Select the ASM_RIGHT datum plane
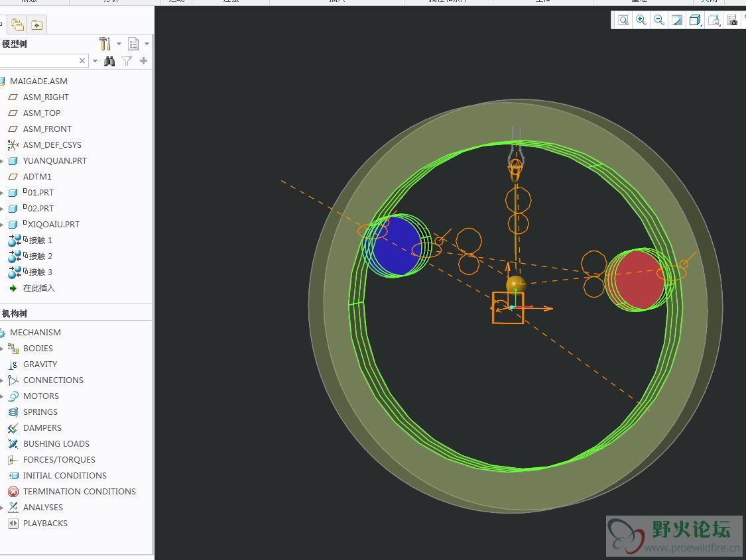Screen dimensions: 746x560 tap(46, 97)
